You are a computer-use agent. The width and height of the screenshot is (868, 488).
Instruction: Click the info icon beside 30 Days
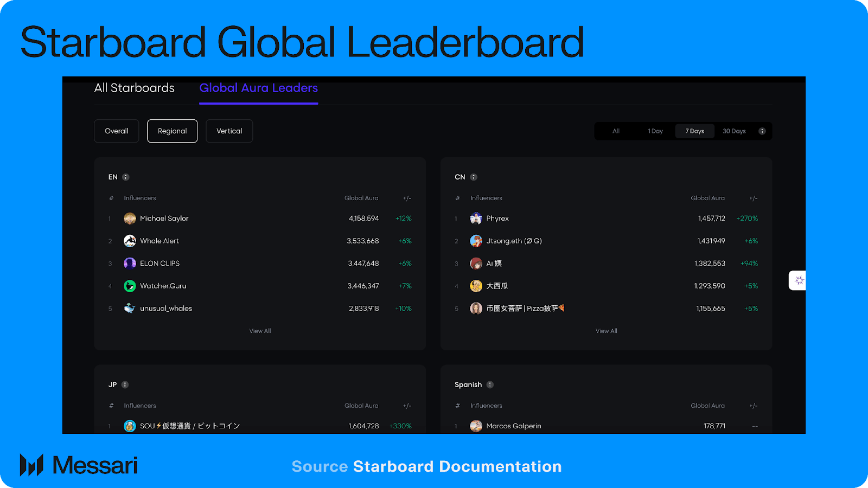[762, 131]
